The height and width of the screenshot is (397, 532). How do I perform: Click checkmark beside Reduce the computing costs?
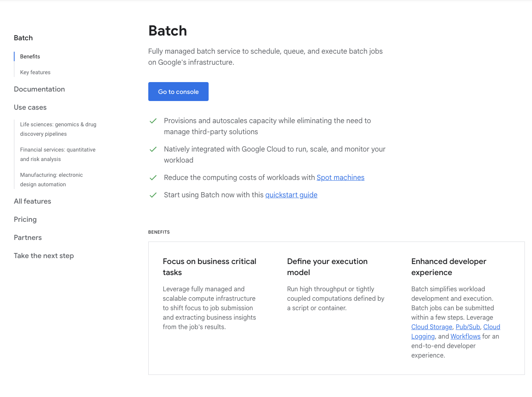coord(153,178)
